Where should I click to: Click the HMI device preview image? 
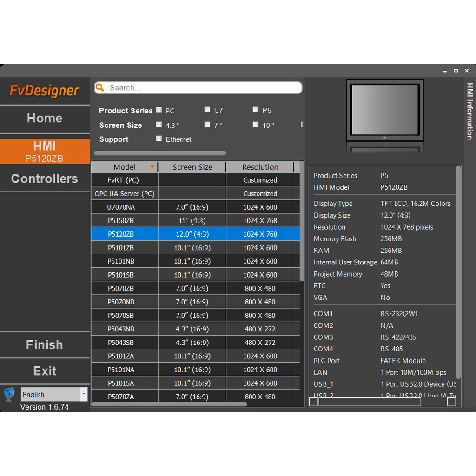(385, 111)
